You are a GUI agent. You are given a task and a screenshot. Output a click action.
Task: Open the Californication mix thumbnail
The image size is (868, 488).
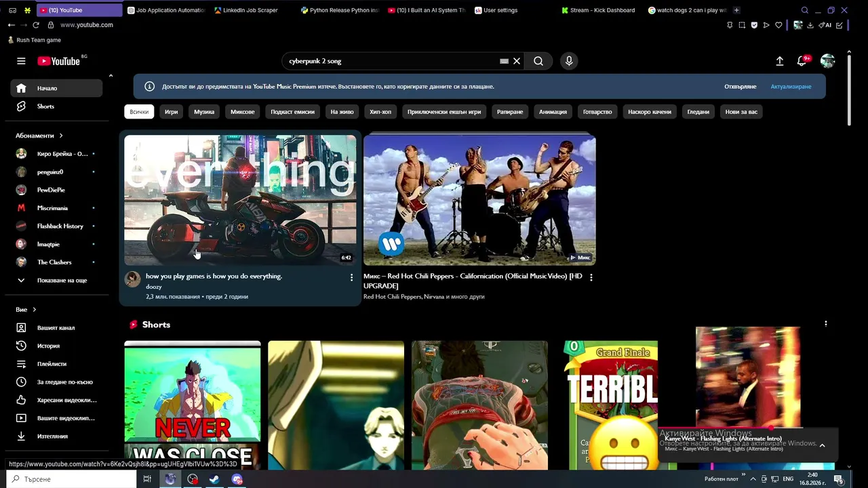point(479,200)
